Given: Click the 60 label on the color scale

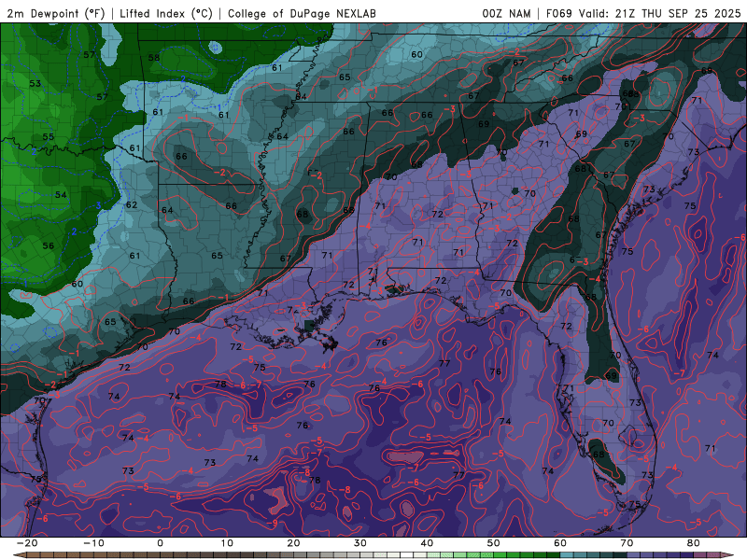Looking at the screenshot, I should (560, 543).
